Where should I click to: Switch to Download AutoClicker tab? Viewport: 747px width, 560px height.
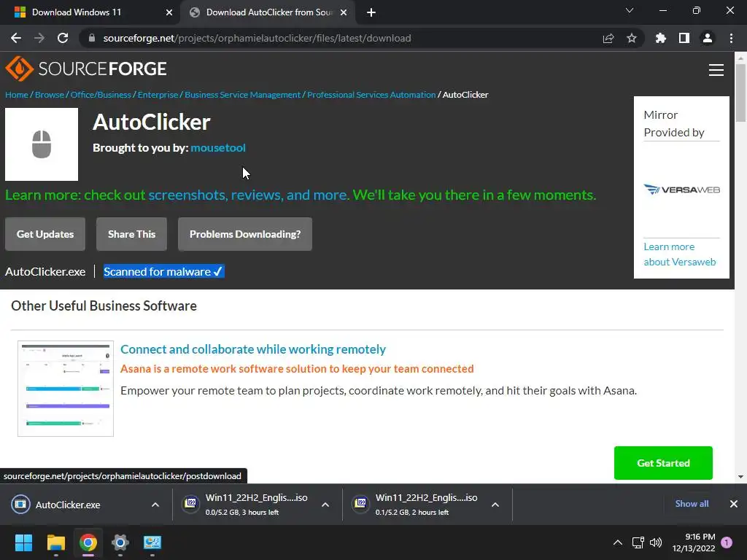pos(268,12)
